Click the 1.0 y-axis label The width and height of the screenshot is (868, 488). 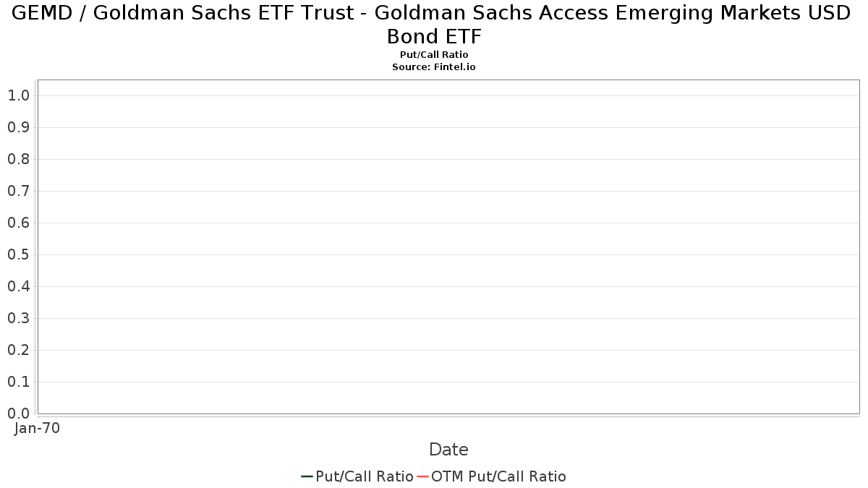pyautogui.click(x=18, y=95)
